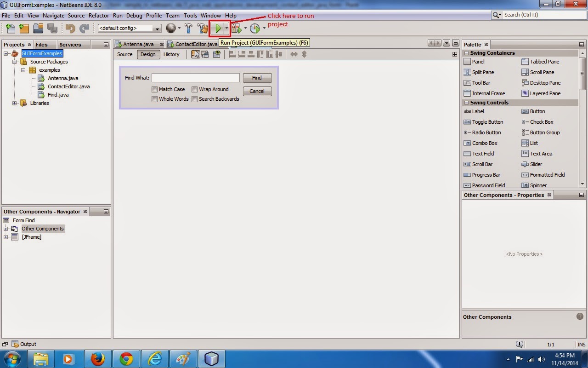The width and height of the screenshot is (588, 368).
Task: Toggle the Whole Words checkbox
Action: coord(155,99)
